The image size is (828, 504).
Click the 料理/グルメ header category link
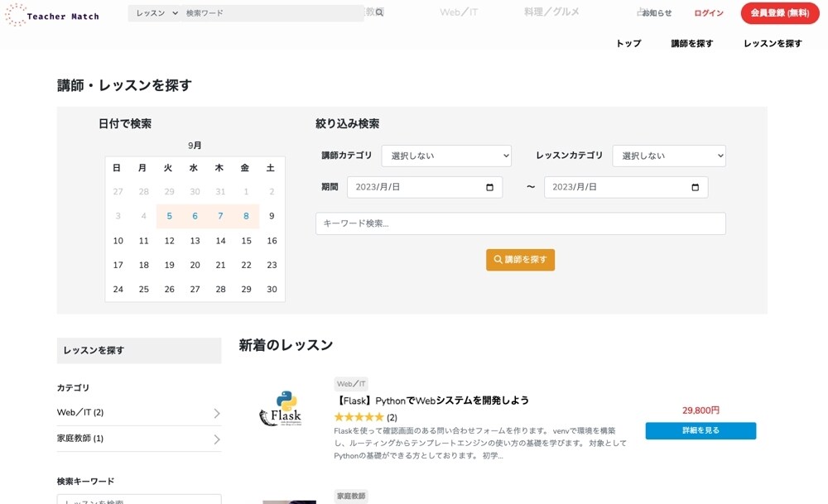551,12
